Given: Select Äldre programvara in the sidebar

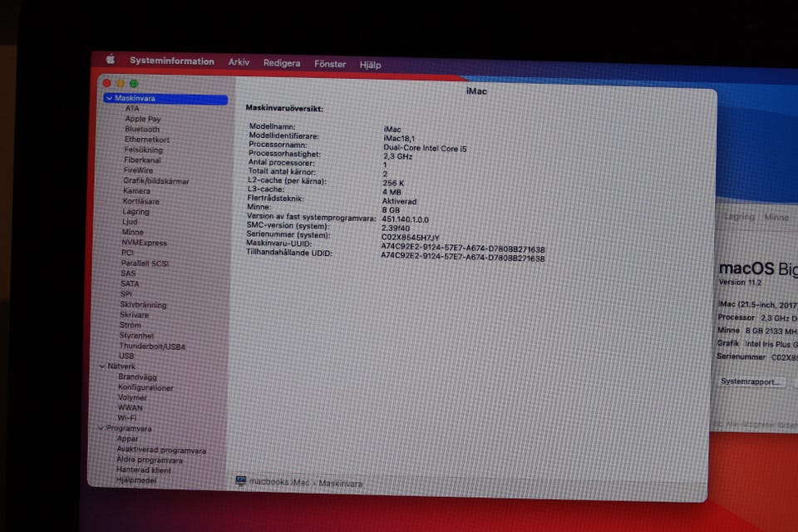Looking at the screenshot, I should (x=150, y=461).
